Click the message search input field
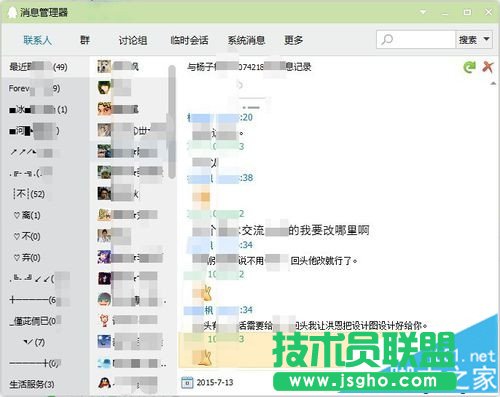This screenshot has height=397, width=500. tap(416, 40)
